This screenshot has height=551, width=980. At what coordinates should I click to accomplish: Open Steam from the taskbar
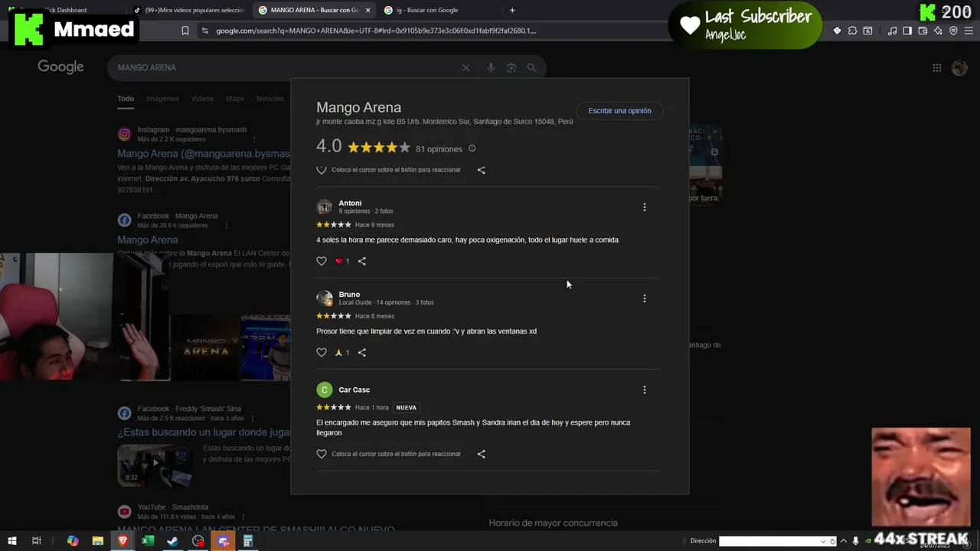click(173, 541)
